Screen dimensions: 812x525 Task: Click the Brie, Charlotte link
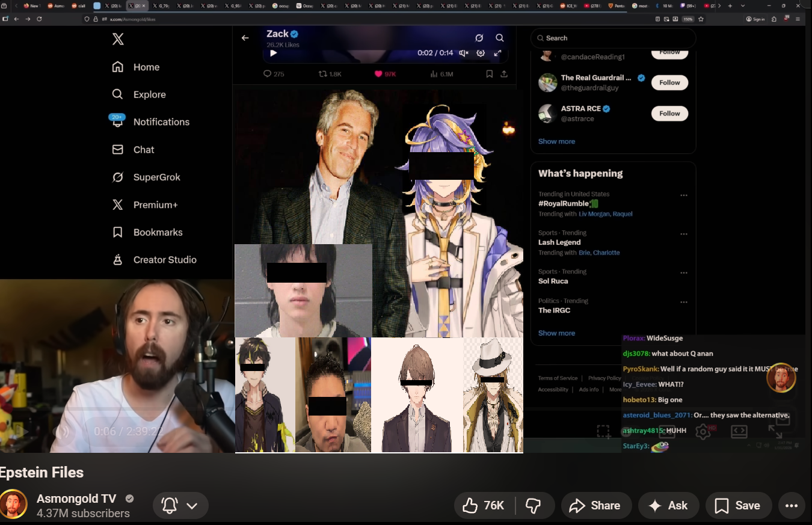(599, 253)
